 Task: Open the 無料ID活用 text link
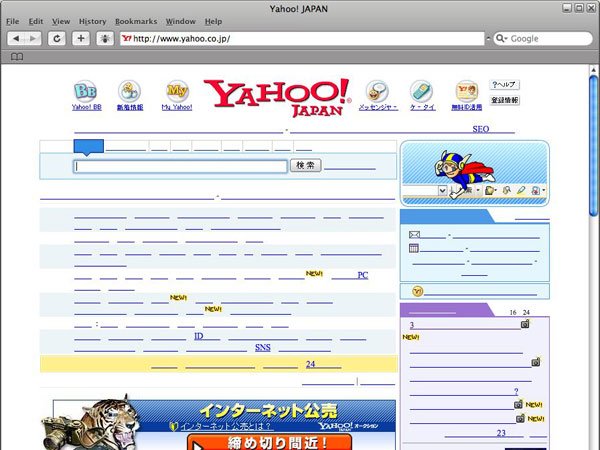(466, 107)
